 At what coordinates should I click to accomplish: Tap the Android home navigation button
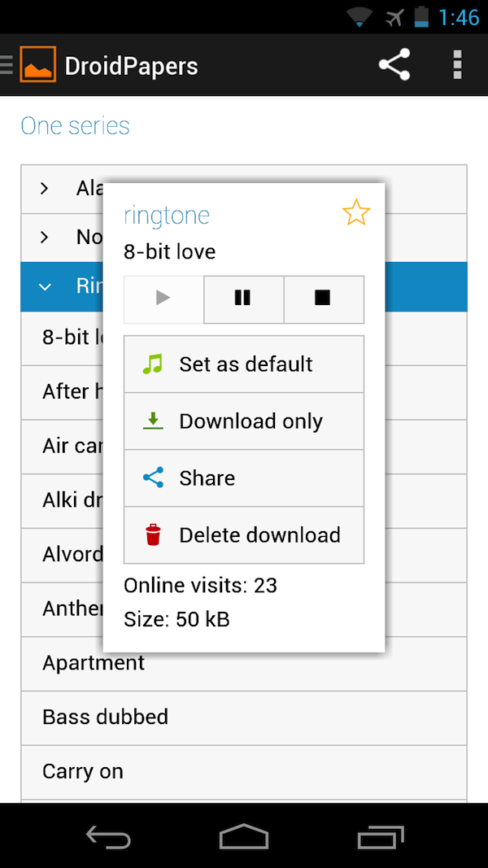pos(244,836)
